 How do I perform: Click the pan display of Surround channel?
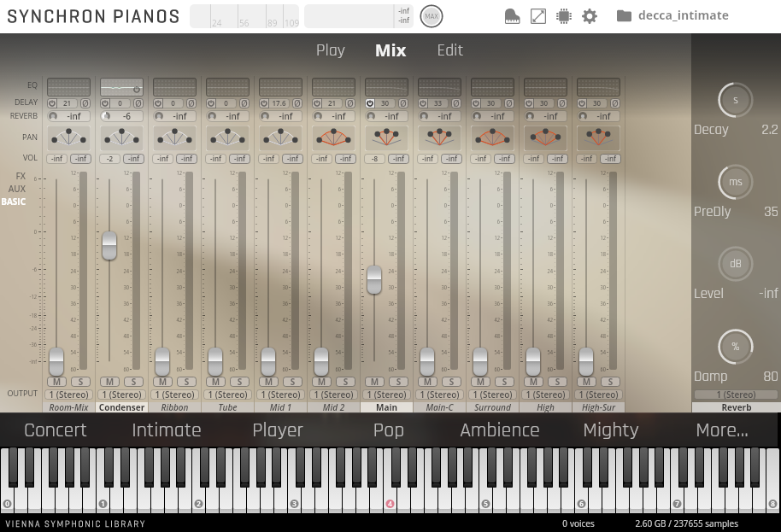tap(492, 137)
